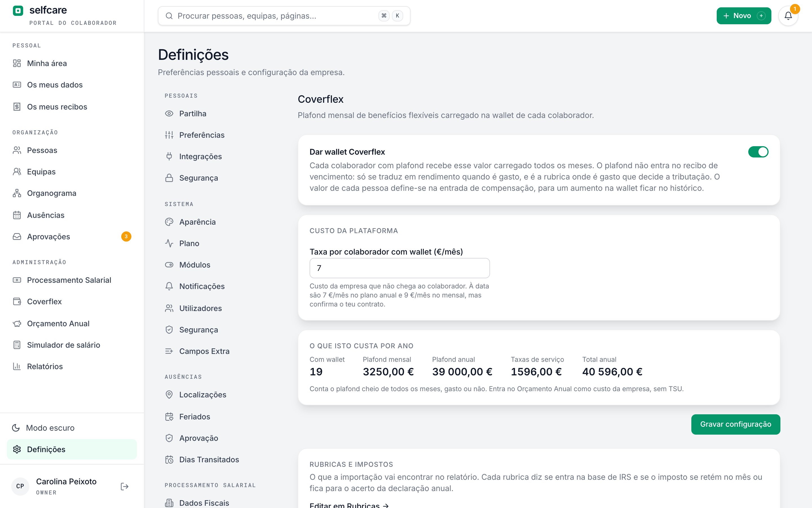Click the Campos Extra list-plus icon
This screenshot has width=812, height=508.
click(169, 351)
